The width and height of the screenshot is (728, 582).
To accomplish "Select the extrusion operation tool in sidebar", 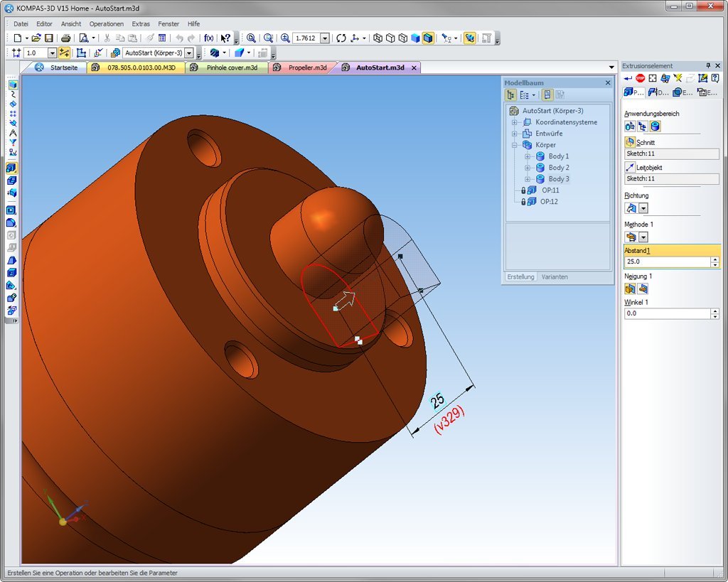I will [12, 168].
